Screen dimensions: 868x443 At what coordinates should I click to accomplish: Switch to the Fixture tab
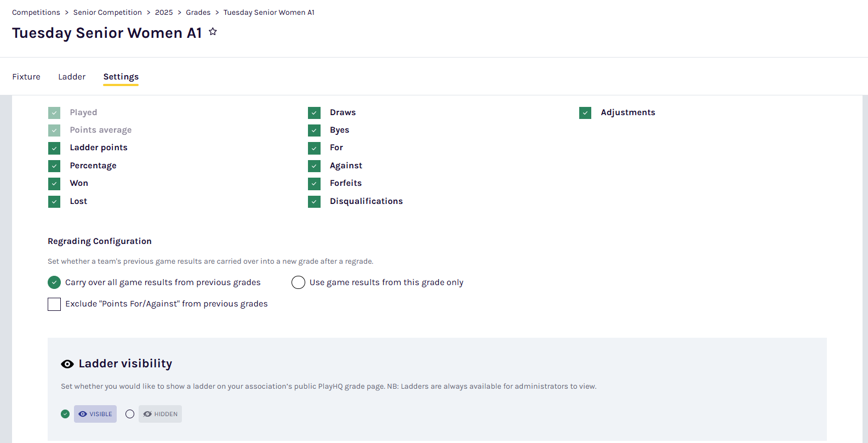[26, 77]
